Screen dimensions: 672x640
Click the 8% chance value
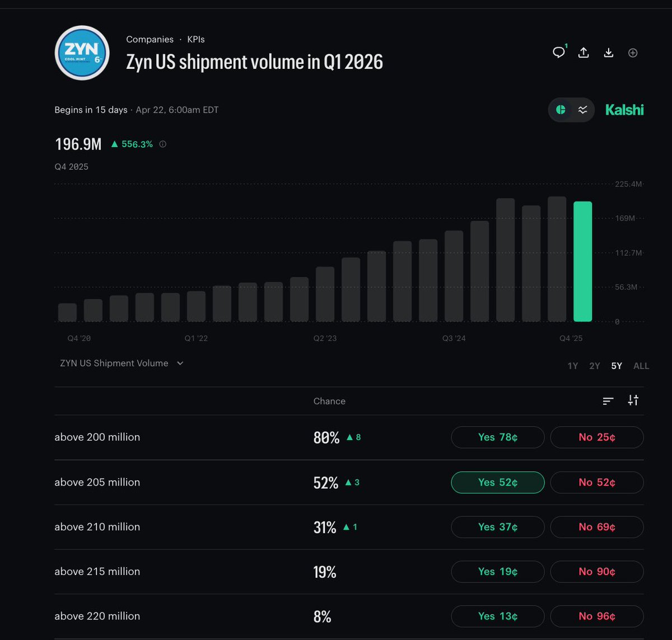coord(323,616)
